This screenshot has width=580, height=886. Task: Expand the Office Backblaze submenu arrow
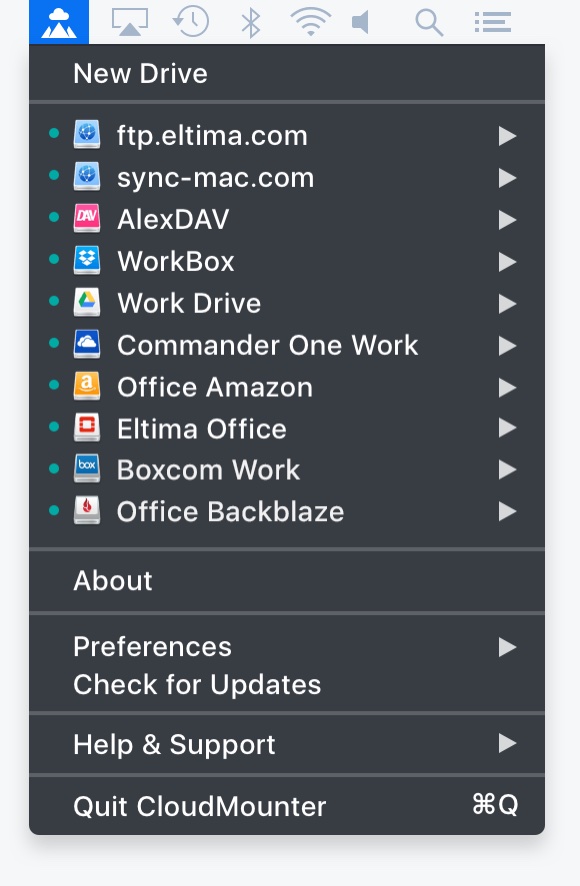[x=507, y=511]
